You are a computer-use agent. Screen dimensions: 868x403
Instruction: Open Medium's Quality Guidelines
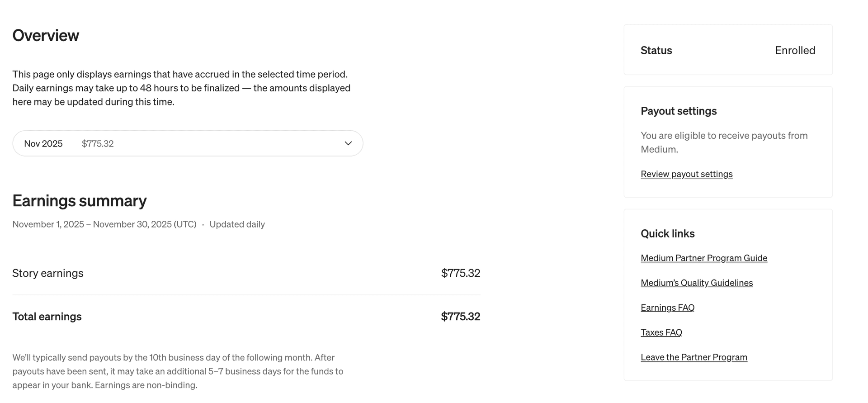(696, 283)
